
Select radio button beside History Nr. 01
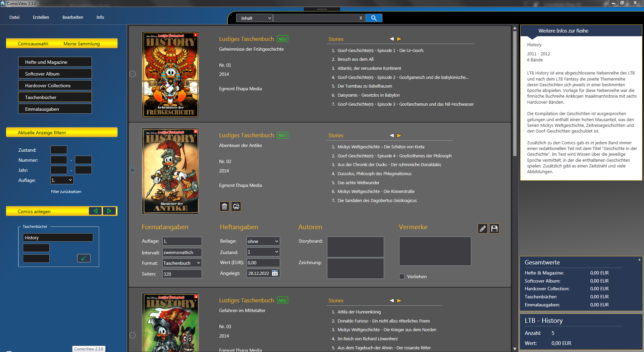(x=132, y=74)
